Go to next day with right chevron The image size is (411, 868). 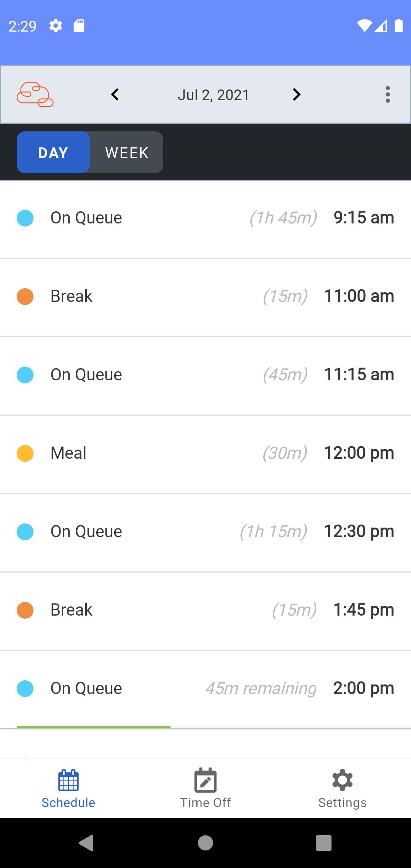tap(296, 94)
